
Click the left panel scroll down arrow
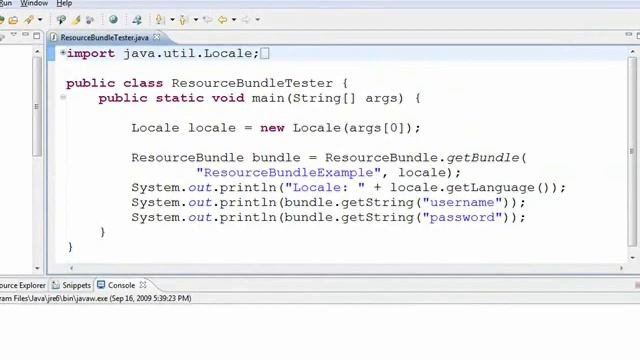pyautogui.click(x=37, y=268)
